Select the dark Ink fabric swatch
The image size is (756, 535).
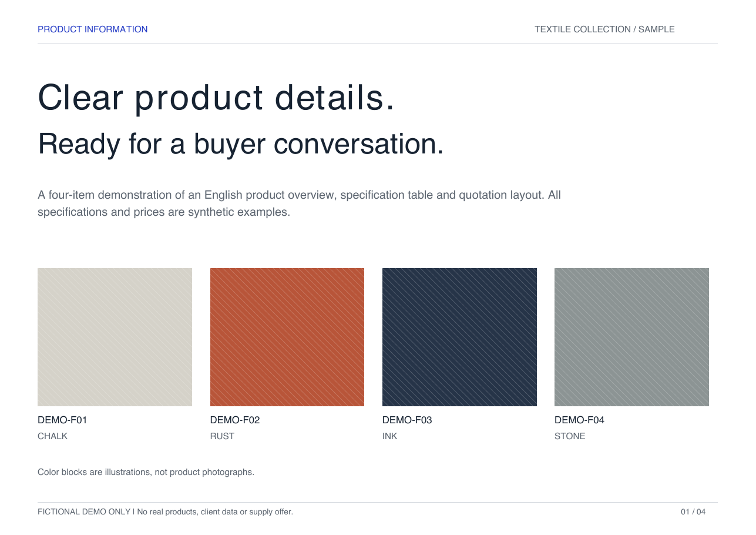click(459, 337)
